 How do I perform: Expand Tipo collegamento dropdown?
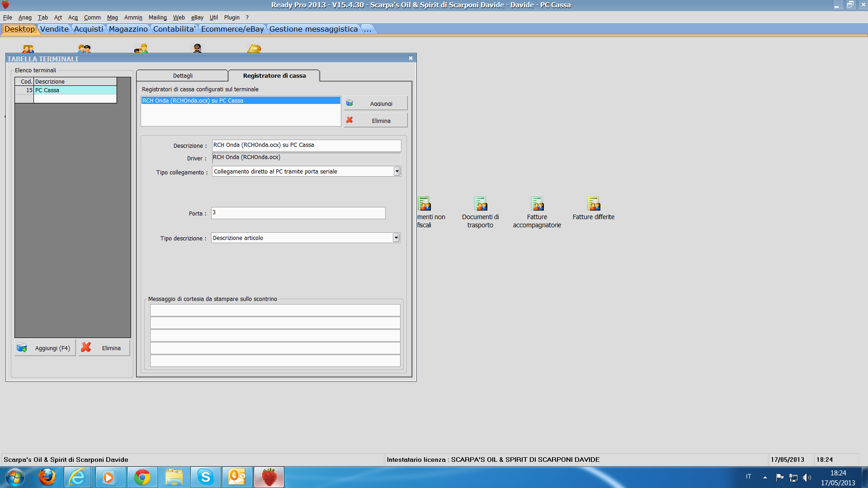[x=396, y=171]
